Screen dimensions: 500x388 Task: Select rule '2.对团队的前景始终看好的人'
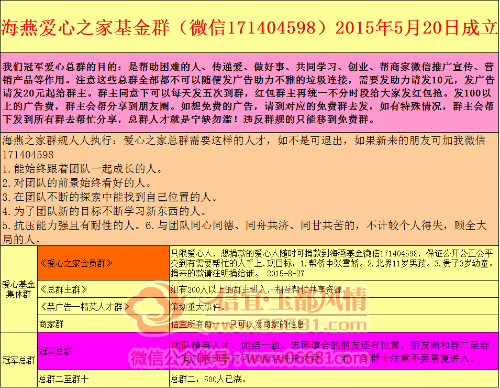pos(77,183)
